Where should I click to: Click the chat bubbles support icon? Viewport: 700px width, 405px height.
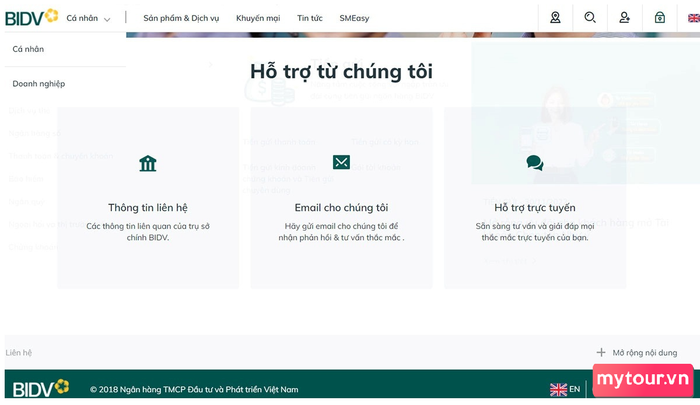pos(535,163)
